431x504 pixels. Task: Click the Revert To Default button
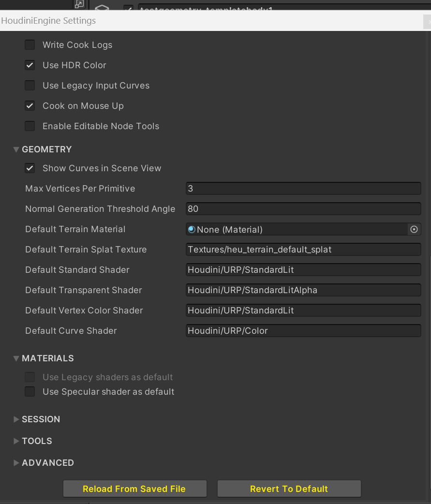(289, 489)
